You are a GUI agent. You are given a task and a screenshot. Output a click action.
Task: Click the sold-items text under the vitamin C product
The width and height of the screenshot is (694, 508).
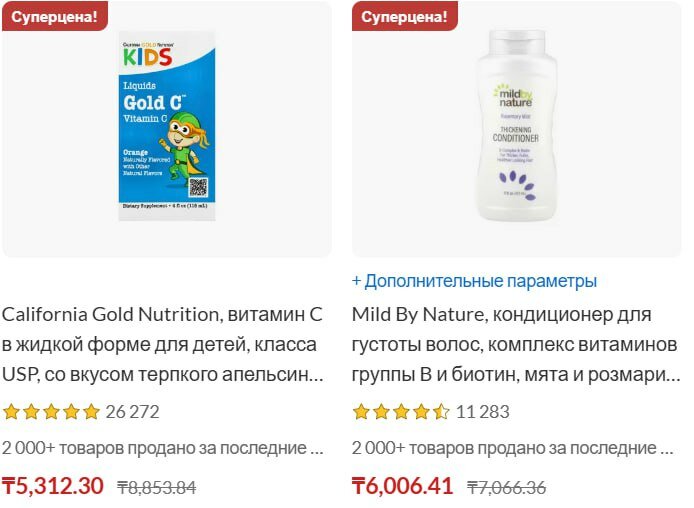pos(162,448)
